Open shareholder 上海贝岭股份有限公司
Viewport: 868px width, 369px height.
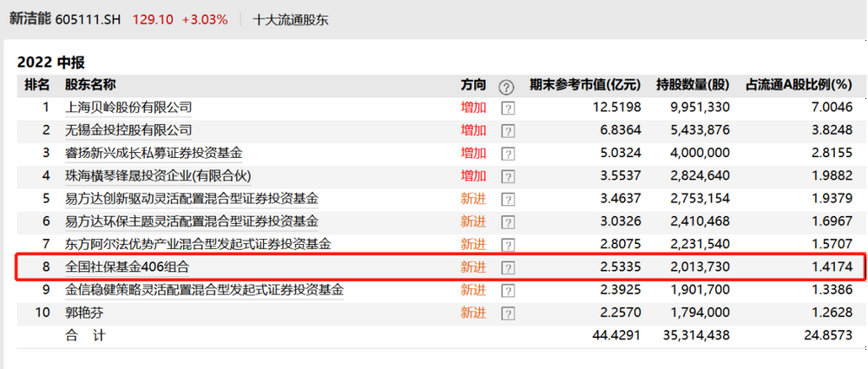pyautogui.click(x=128, y=108)
